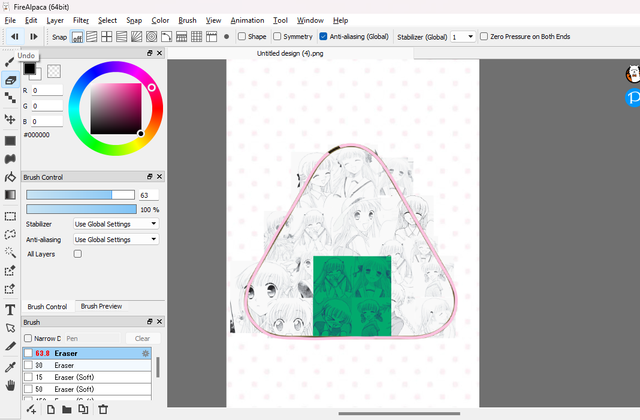Toggle checkbox of 50 Eraser (Soft)
640x420 pixels.
[28, 389]
